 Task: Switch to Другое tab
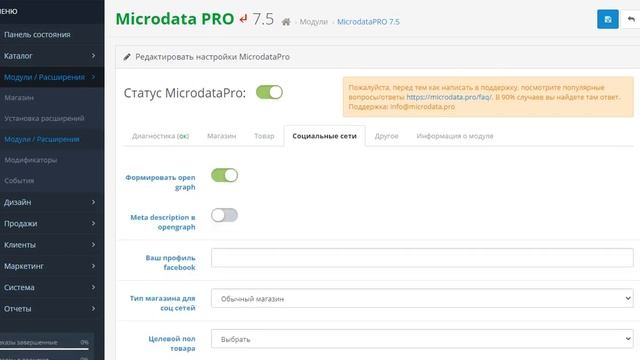[387, 136]
